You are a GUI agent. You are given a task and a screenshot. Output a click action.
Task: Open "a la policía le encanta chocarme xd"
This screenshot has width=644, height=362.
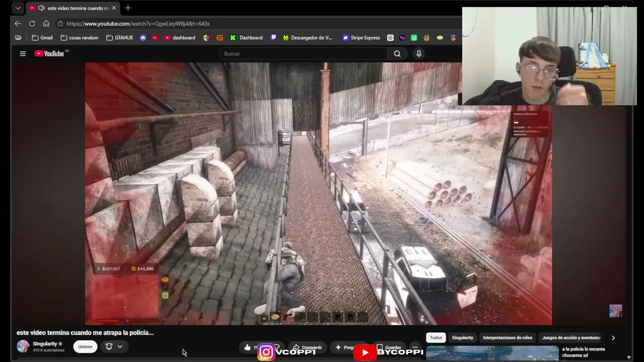(584, 352)
